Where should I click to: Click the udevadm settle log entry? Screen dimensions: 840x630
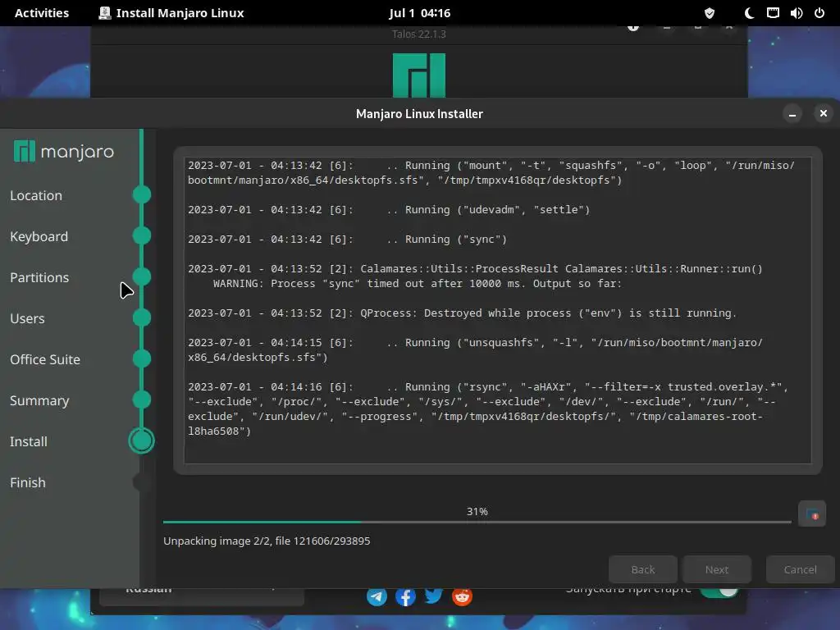389,209
